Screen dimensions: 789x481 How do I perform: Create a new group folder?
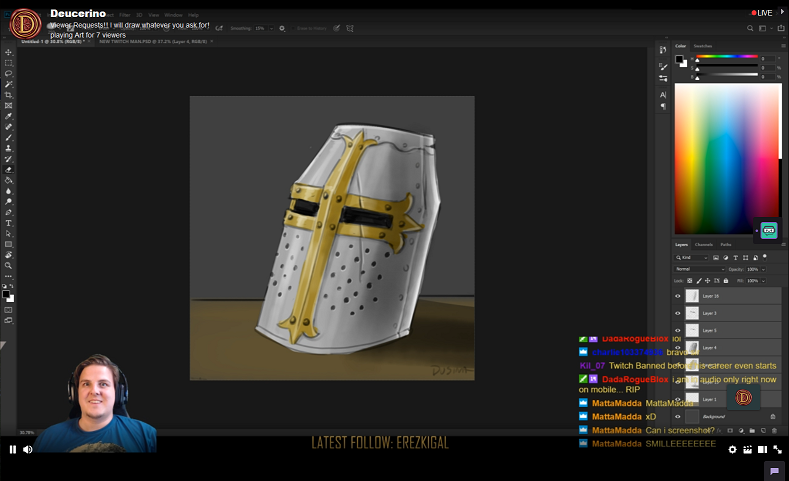[x=752, y=431]
